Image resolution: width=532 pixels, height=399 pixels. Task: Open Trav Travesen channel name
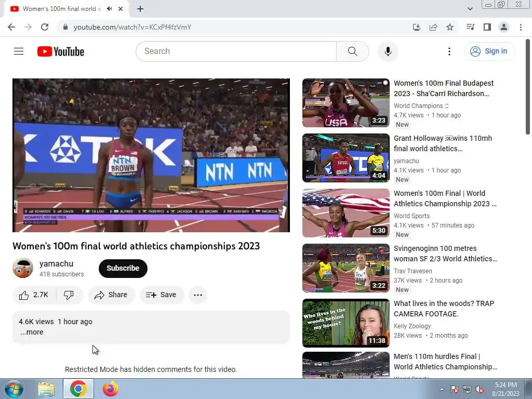point(413,271)
